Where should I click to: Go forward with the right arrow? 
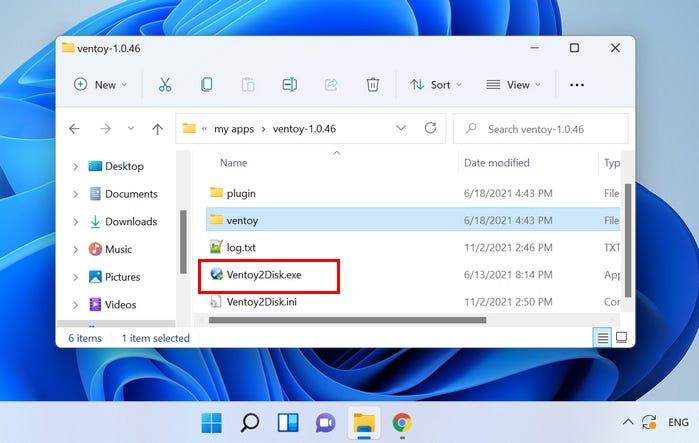[105, 129]
